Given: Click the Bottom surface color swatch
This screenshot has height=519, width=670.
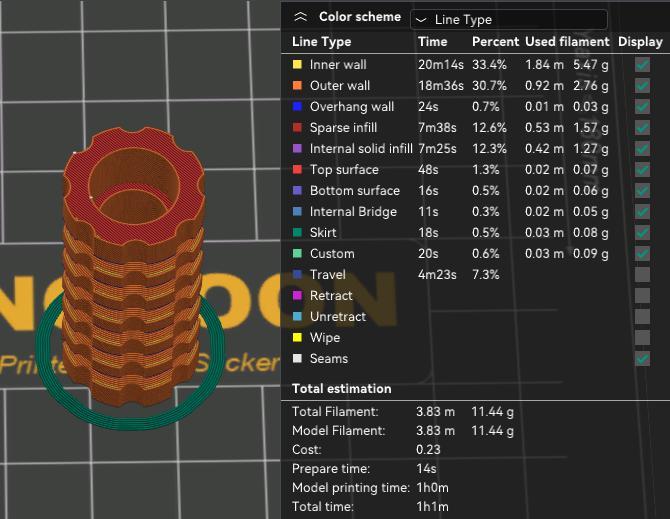Looking at the screenshot, I should point(297,190).
